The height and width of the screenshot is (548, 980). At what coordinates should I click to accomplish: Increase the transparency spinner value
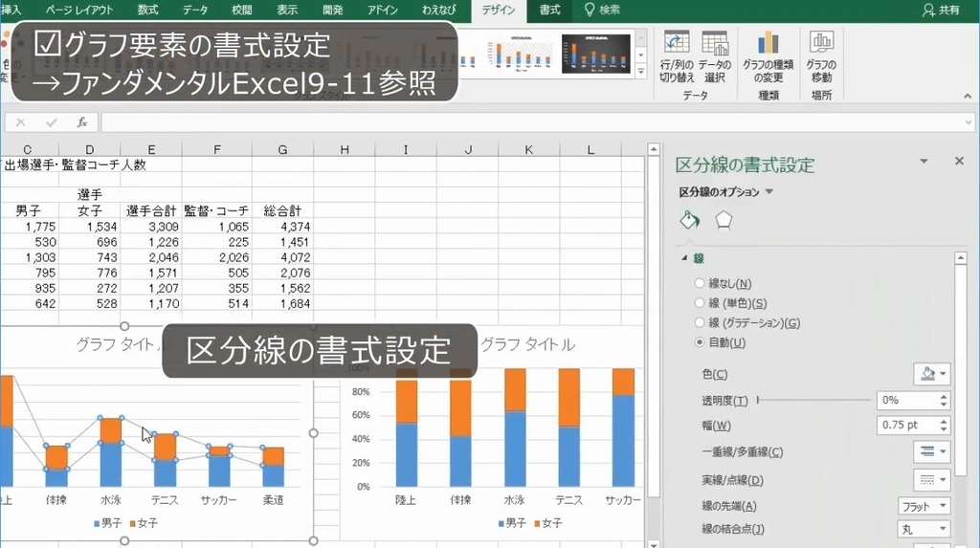(944, 396)
